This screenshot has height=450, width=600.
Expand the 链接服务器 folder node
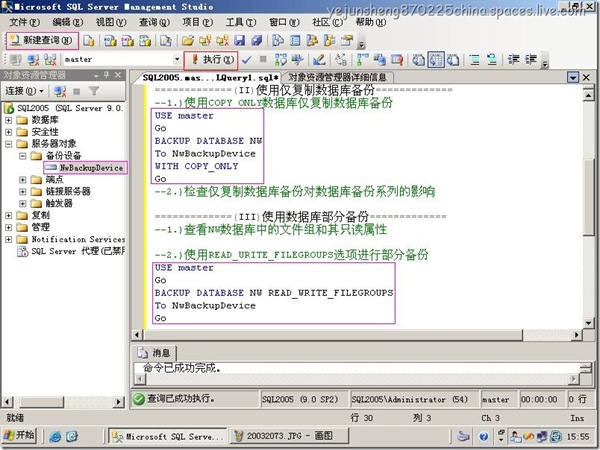coord(23,191)
